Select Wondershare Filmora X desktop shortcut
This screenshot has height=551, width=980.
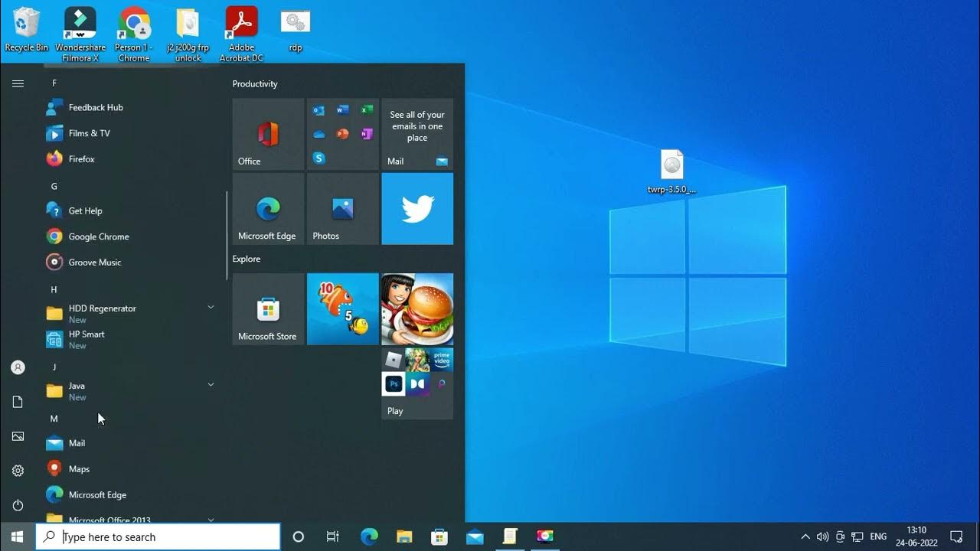click(x=80, y=34)
